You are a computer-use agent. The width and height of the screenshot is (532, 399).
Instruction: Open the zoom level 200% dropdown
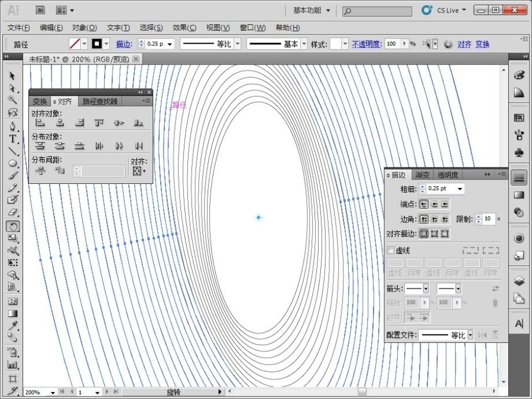tap(53, 392)
